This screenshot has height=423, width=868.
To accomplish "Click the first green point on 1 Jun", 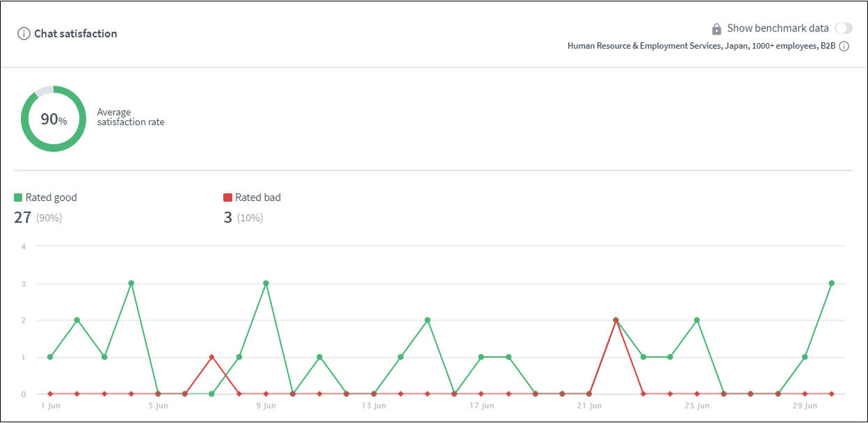I will [50, 357].
